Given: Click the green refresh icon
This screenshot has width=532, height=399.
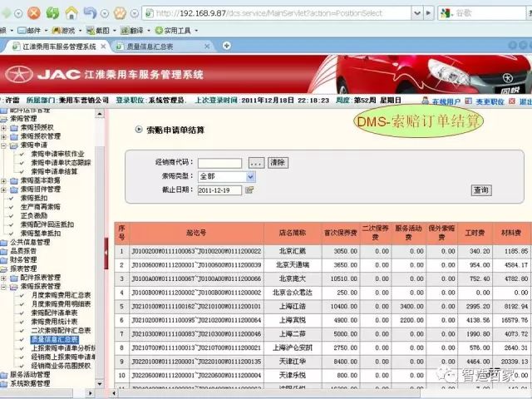Looking at the screenshot, I should point(52,13).
